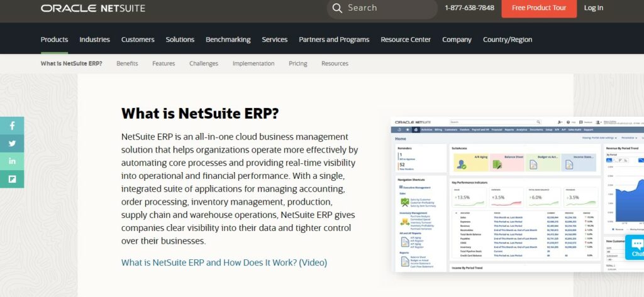Open the Country/Region selector
The width and height of the screenshot is (644, 297).
pyautogui.click(x=508, y=40)
